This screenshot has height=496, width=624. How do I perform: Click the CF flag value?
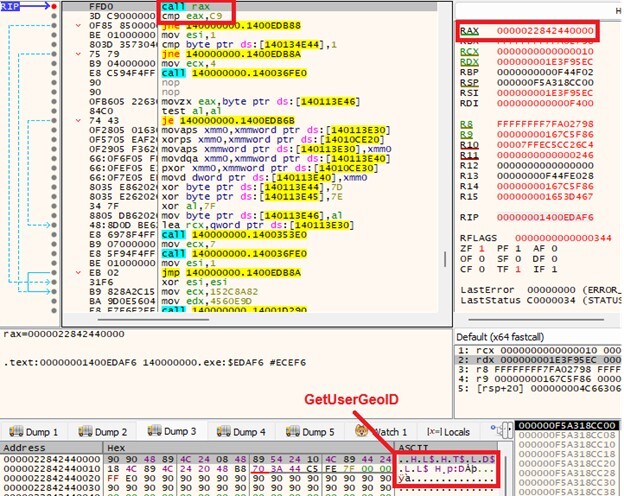coord(482,269)
